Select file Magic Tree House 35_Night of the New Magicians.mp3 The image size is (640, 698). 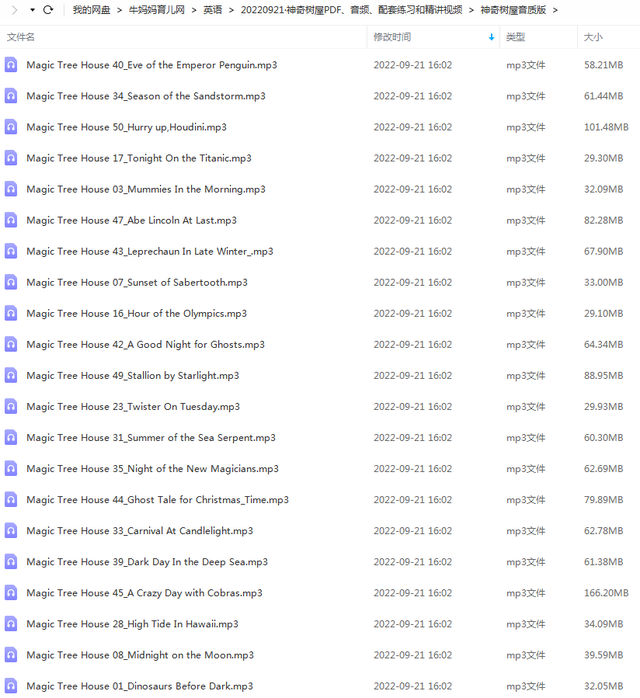(x=153, y=469)
